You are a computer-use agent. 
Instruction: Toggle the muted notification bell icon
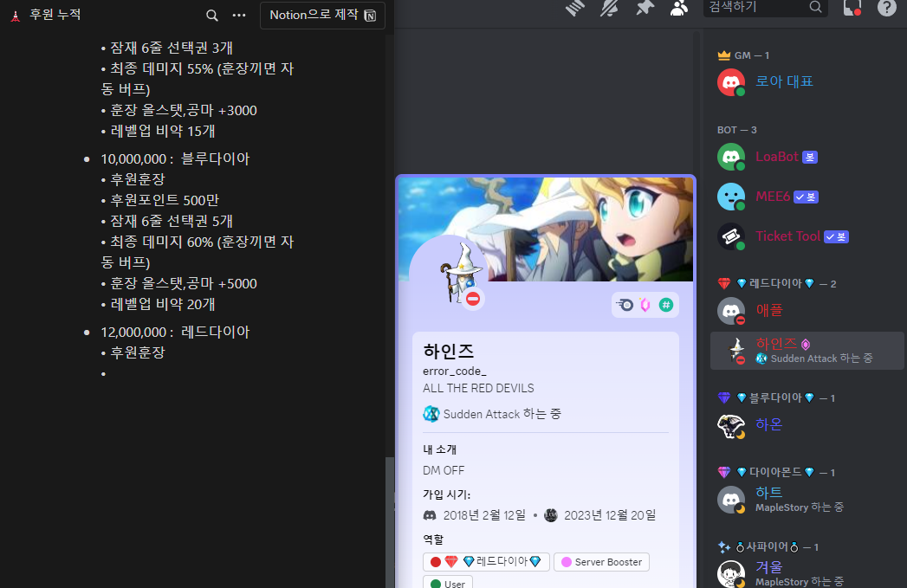pyautogui.click(x=610, y=8)
